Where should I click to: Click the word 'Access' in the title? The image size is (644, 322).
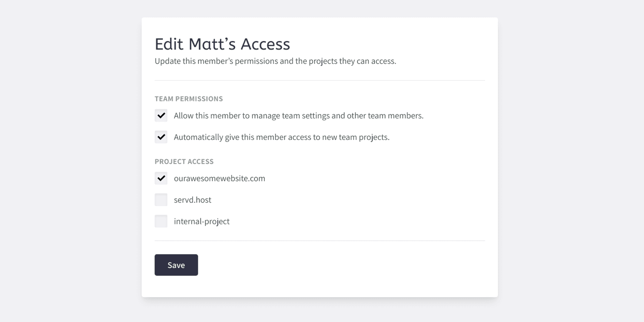coord(265,44)
